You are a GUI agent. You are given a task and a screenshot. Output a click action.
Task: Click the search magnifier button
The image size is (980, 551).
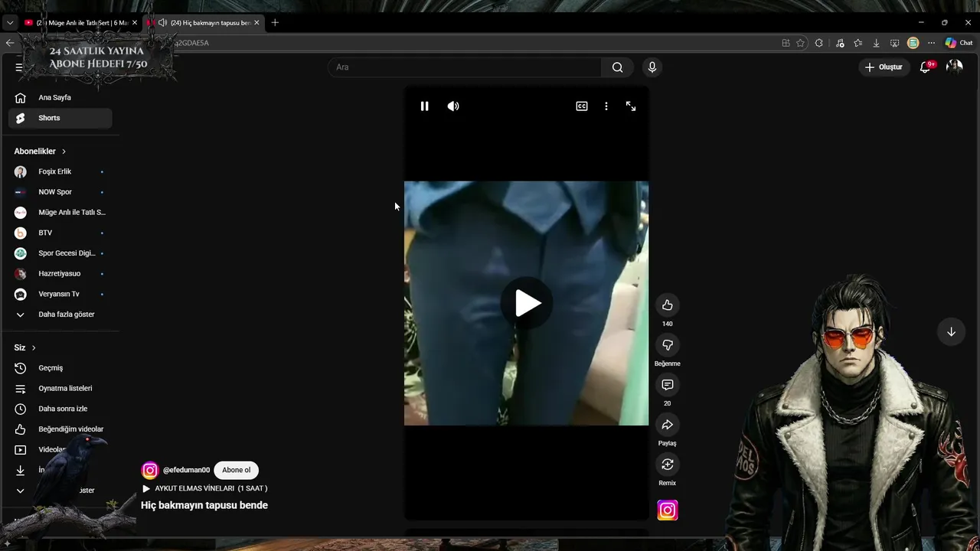pyautogui.click(x=617, y=67)
